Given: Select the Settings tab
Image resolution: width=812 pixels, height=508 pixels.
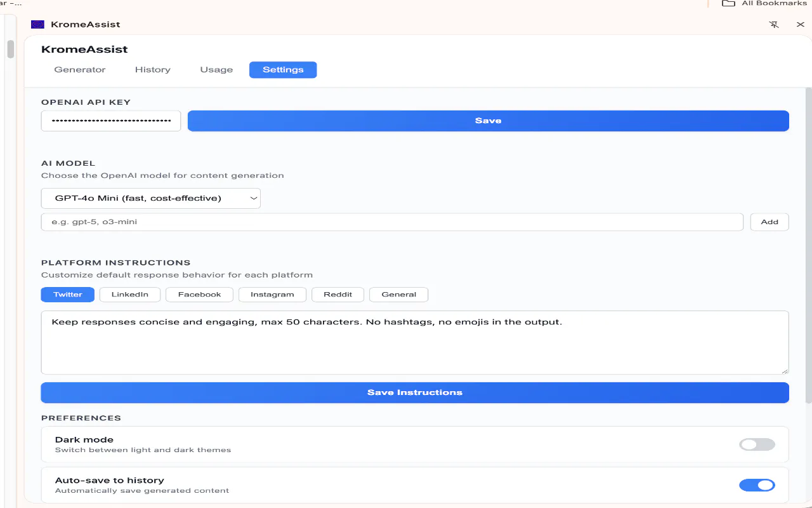Looking at the screenshot, I should tap(283, 70).
